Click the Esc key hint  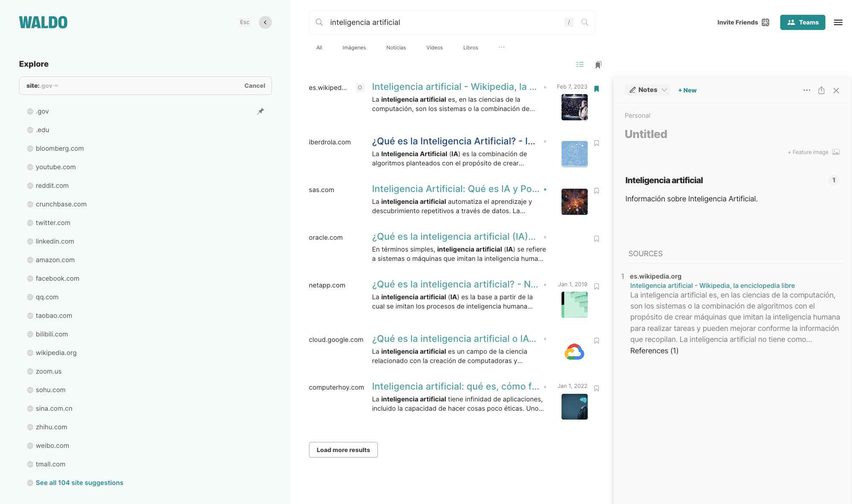tap(244, 22)
